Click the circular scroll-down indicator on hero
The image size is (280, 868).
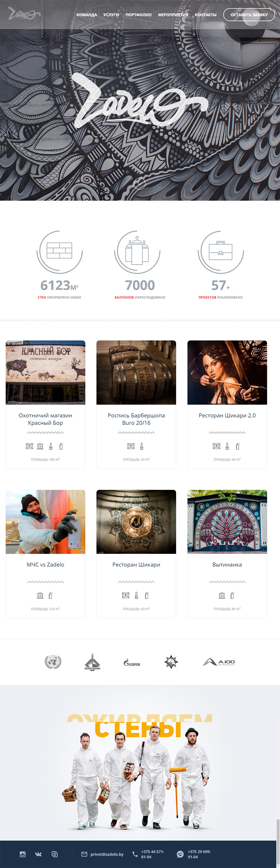pyautogui.click(x=140, y=184)
